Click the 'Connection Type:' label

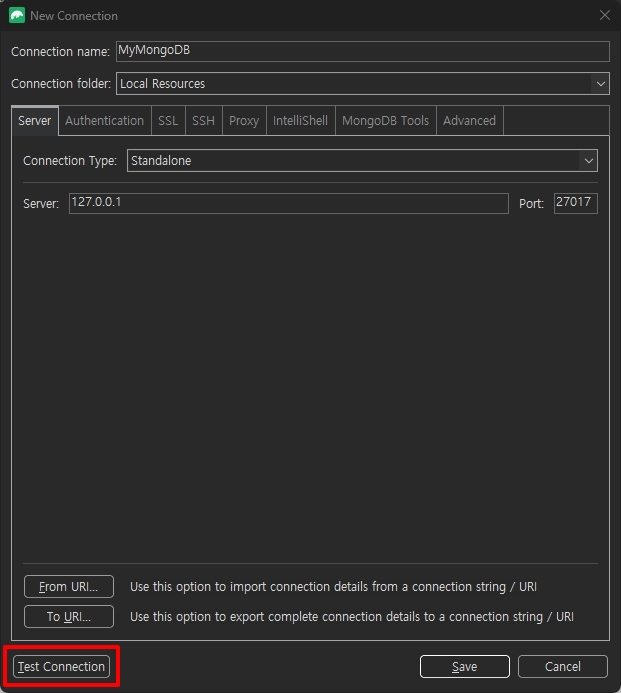pyautogui.click(x=70, y=160)
